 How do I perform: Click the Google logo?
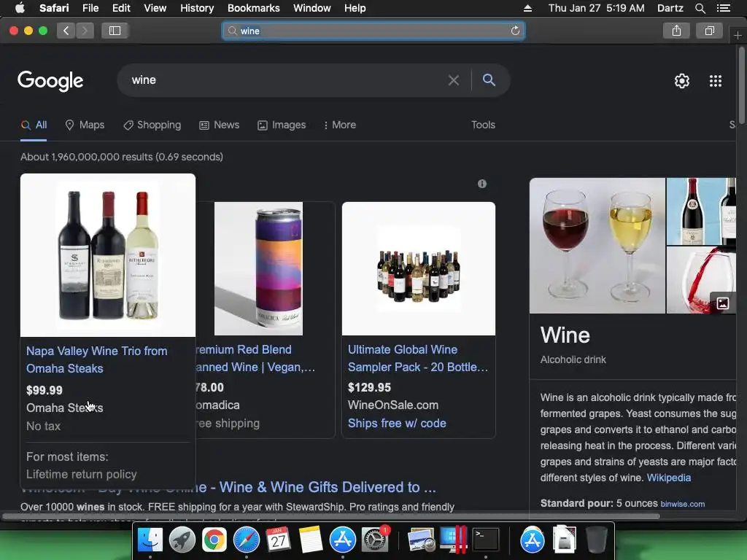(50, 81)
